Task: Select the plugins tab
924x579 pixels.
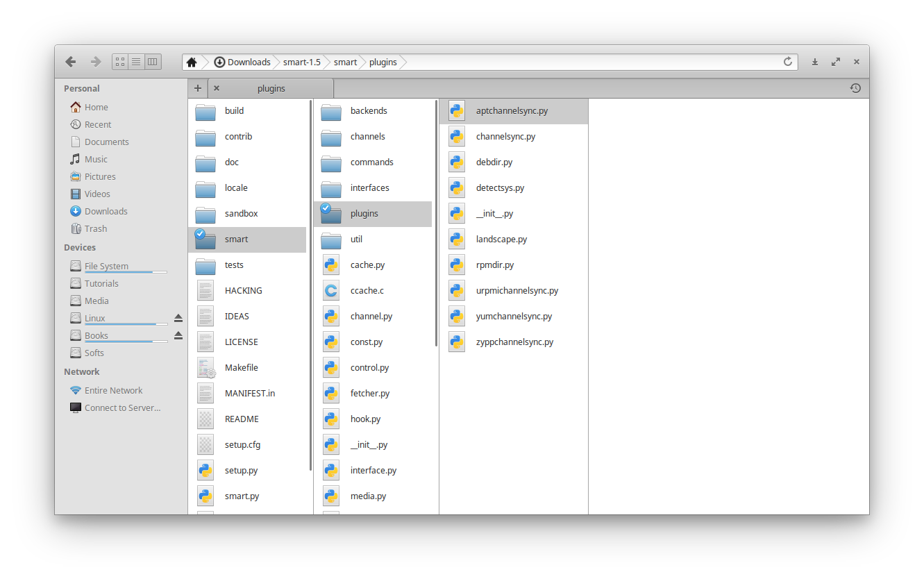Action: [271, 88]
